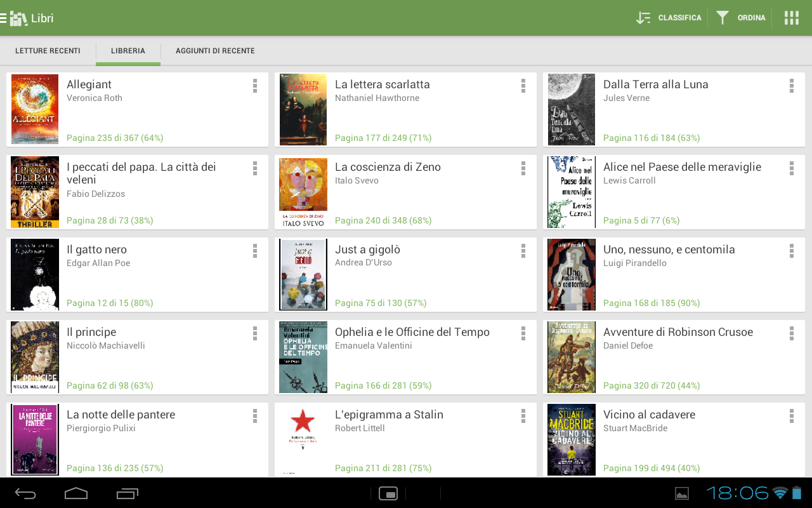812x508 pixels.
Task: Open overflow menu for Ophelia e le Officine
Action: click(523, 333)
